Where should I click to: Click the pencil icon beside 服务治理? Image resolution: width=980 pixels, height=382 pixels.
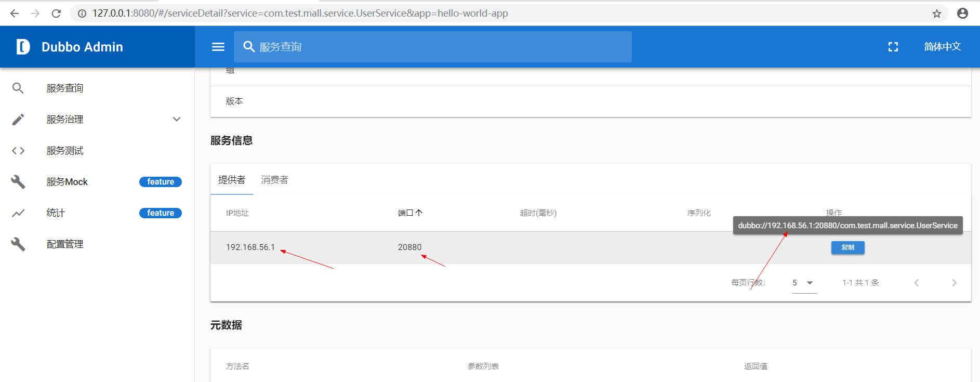click(x=18, y=120)
